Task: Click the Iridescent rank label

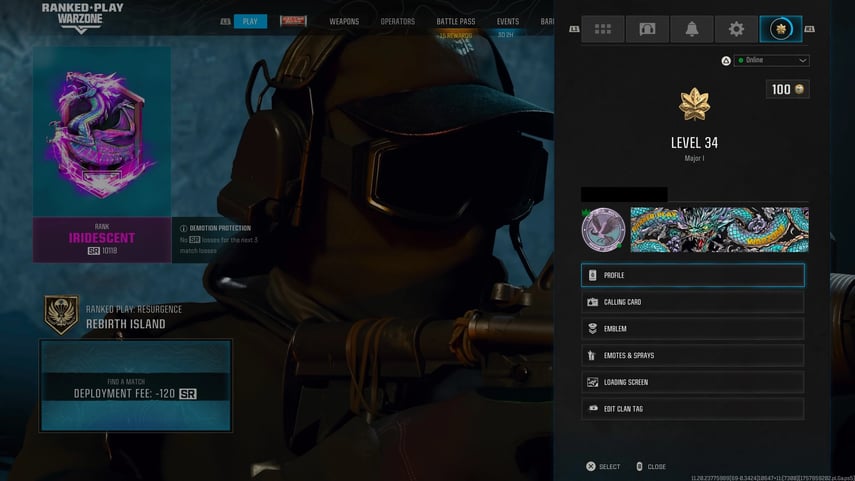Action: point(102,238)
